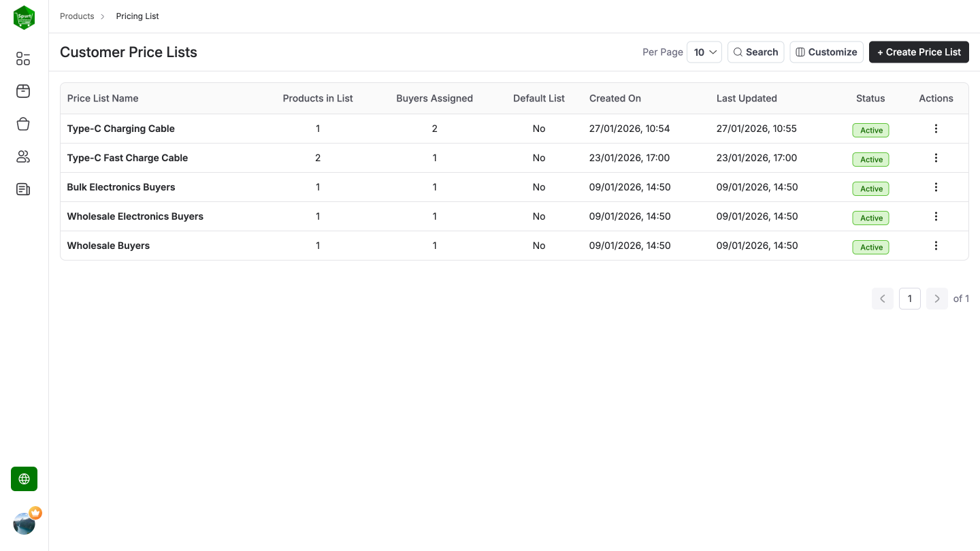Open the Customize panel
Screen dimensions: 980x551
pyautogui.click(x=826, y=52)
